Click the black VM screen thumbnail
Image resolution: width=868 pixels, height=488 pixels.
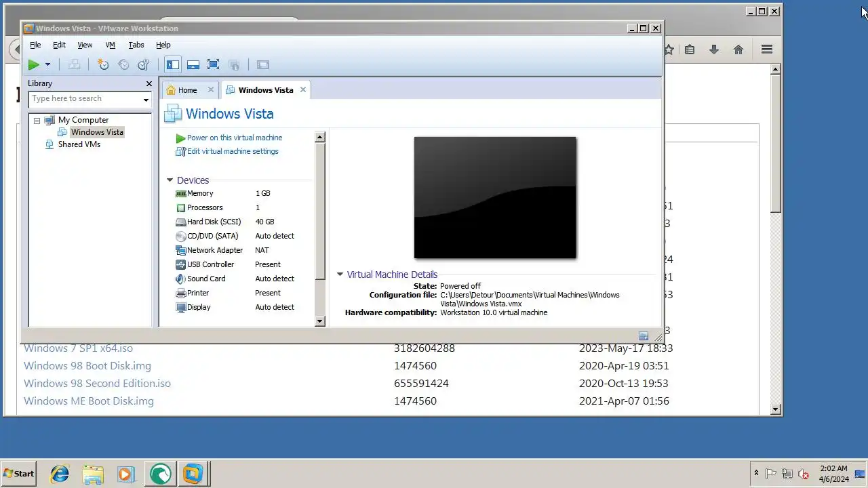[495, 197]
